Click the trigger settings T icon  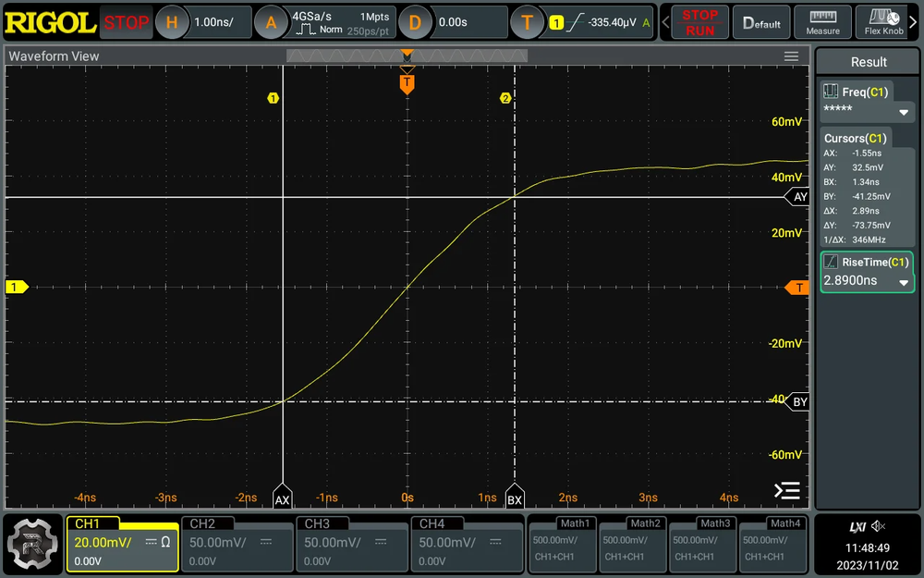point(528,20)
